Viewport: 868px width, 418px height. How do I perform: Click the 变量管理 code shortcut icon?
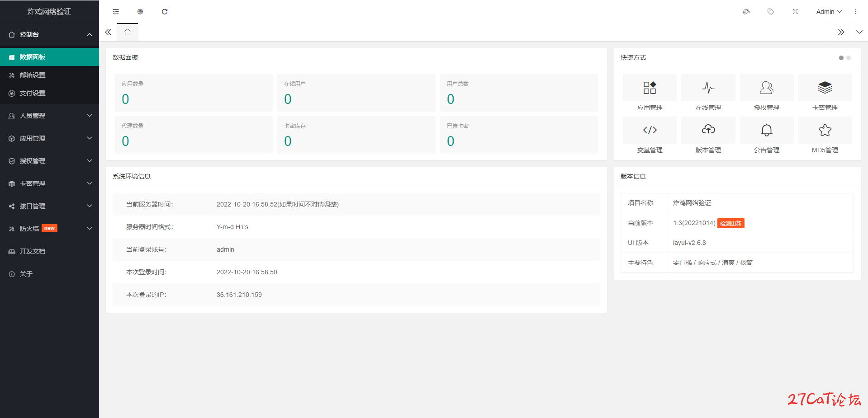[x=650, y=130]
